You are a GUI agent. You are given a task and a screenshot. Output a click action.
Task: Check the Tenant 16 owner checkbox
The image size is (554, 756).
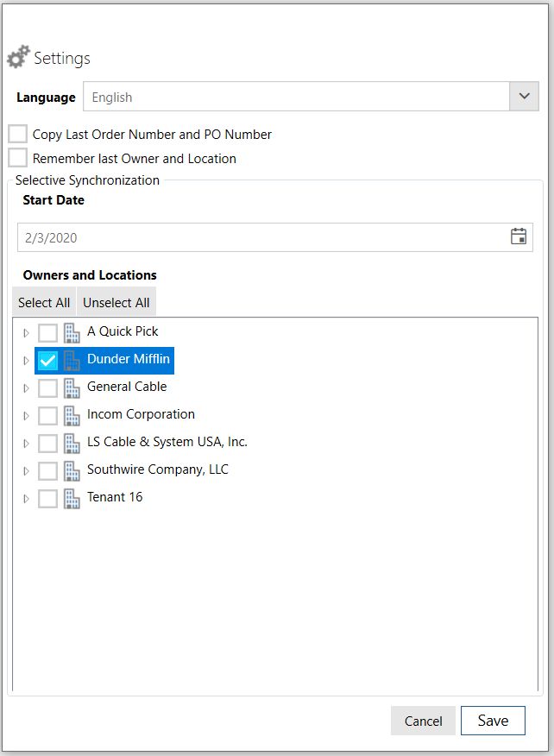pyautogui.click(x=47, y=499)
